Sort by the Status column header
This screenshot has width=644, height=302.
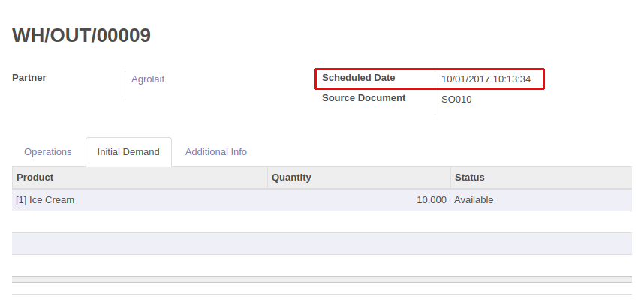point(469,178)
